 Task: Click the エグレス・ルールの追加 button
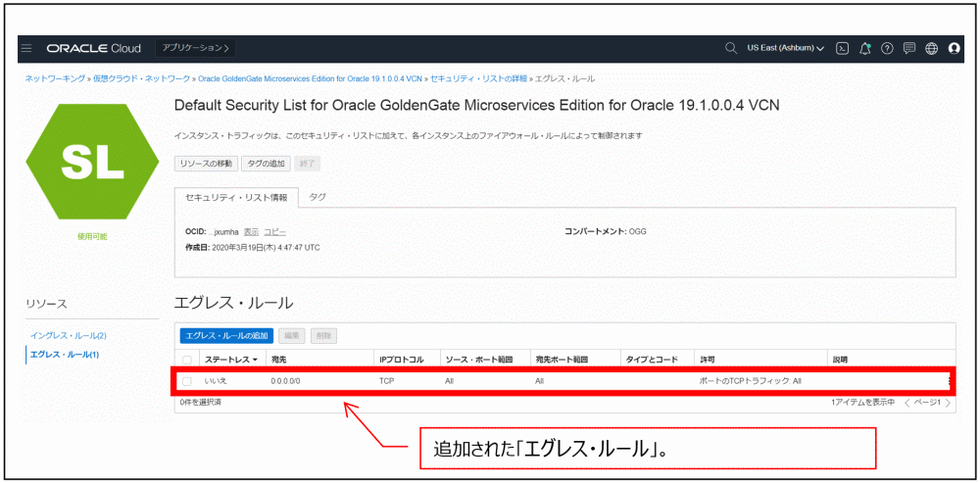[226, 335]
